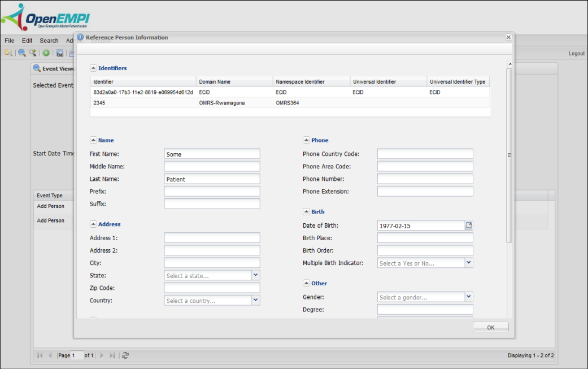Image resolution: width=588 pixels, height=369 pixels.
Task: Click the Prefix field
Action: (x=212, y=191)
